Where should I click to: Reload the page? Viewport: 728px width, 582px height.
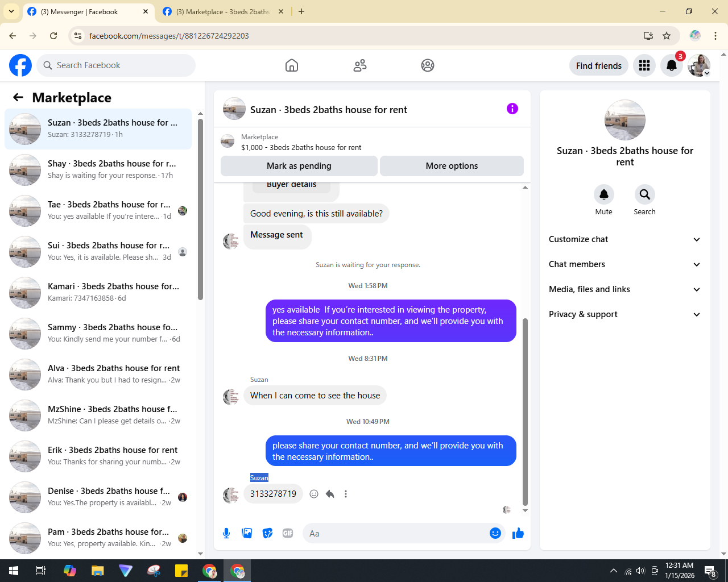pos(53,36)
